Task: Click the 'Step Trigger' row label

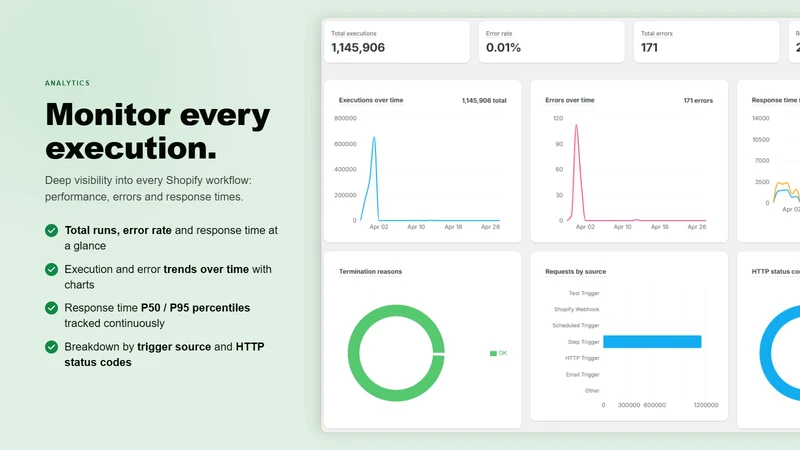Action: [x=584, y=342]
